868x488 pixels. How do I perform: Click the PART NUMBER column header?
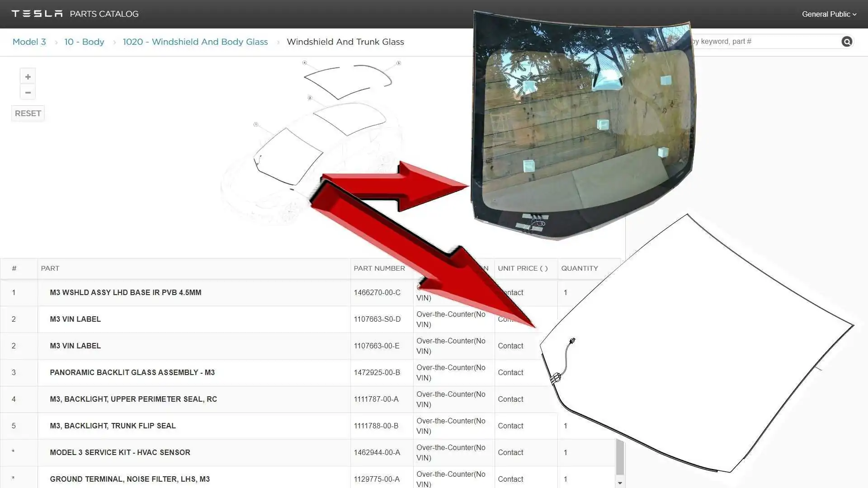pos(379,268)
